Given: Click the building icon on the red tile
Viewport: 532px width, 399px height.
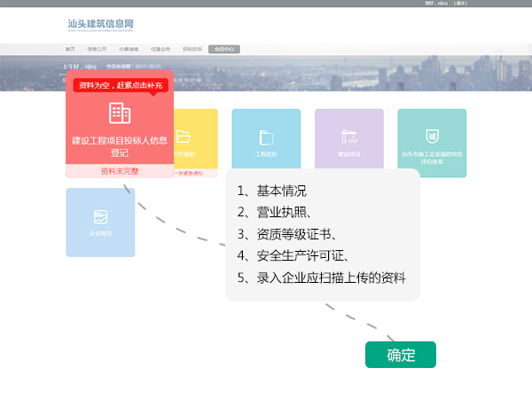Looking at the screenshot, I should pyautogui.click(x=119, y=113).
